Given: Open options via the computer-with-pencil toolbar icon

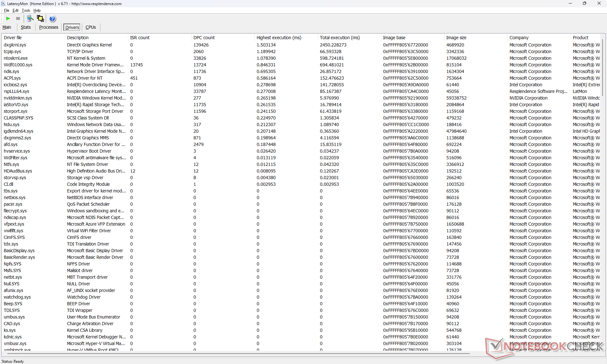Looking at the screenshot, I should coord(30,19).
